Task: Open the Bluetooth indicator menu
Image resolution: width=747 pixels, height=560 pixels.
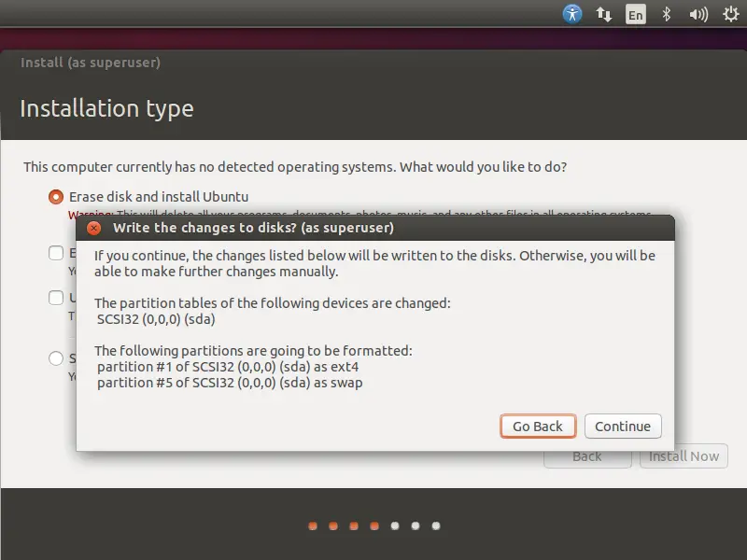Action: (x=667, y=14)
